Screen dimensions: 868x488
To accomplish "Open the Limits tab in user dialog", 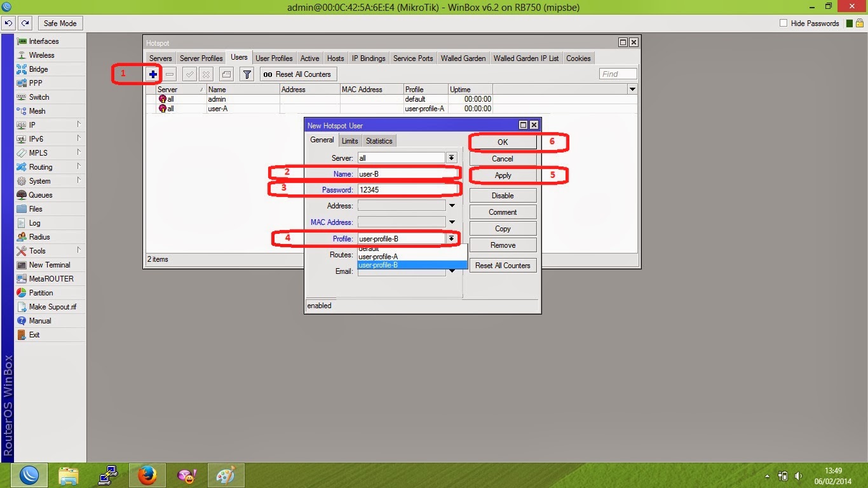I will tap(349, 141).
